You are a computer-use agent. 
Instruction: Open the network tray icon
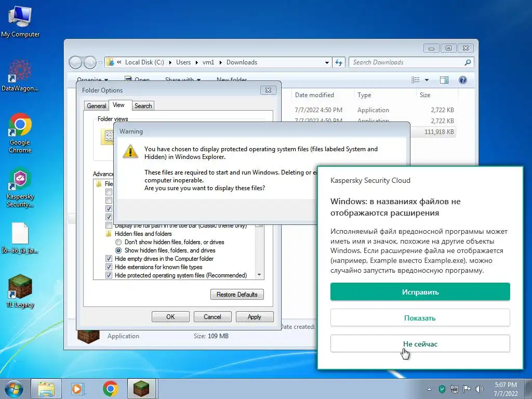(x=454, y=389)
